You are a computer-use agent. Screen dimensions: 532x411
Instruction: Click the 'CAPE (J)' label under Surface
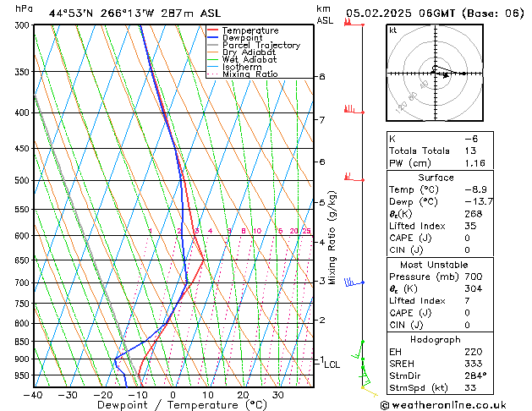click(x=410, y=238)
